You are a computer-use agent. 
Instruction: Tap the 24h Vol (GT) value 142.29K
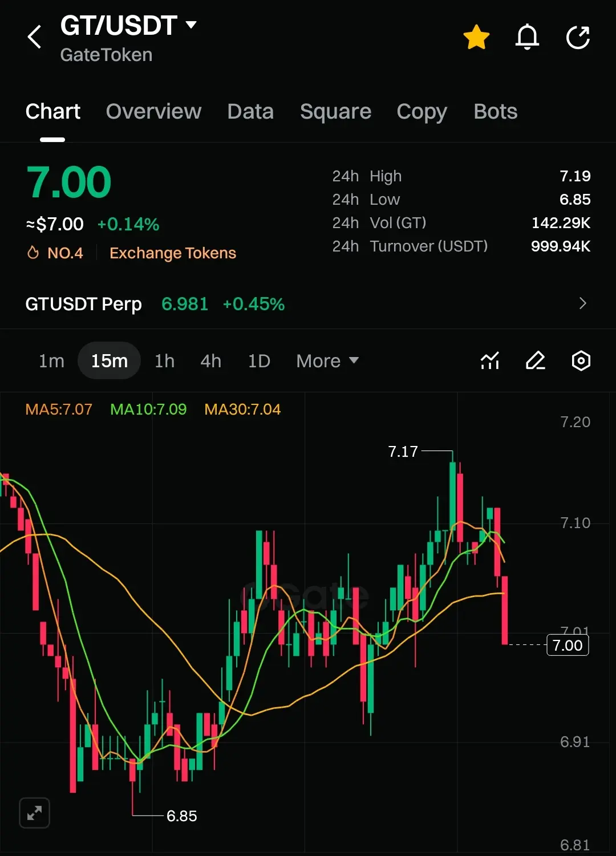561,223
